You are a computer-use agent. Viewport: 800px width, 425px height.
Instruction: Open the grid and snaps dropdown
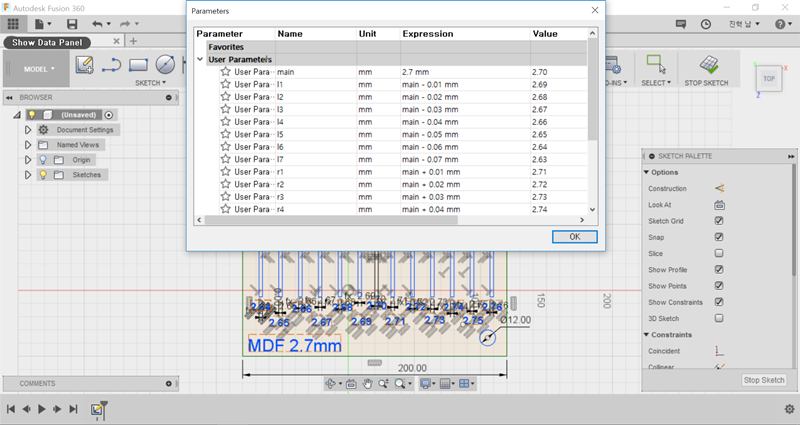(x=446, y=384)
